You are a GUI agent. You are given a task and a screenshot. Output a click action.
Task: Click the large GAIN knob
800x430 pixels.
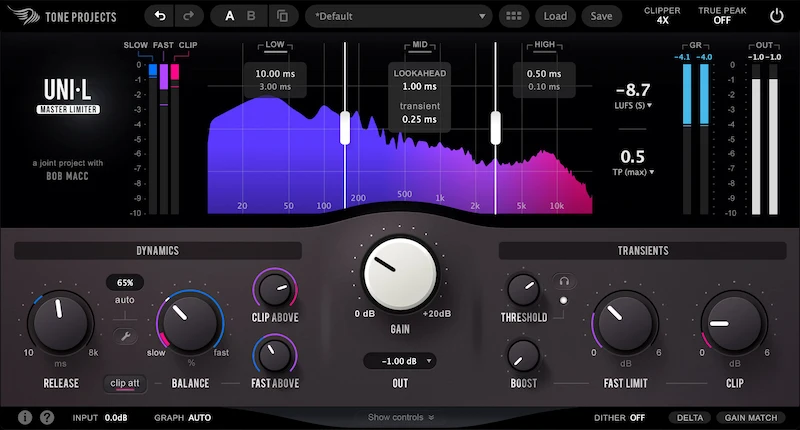point(400,273)
